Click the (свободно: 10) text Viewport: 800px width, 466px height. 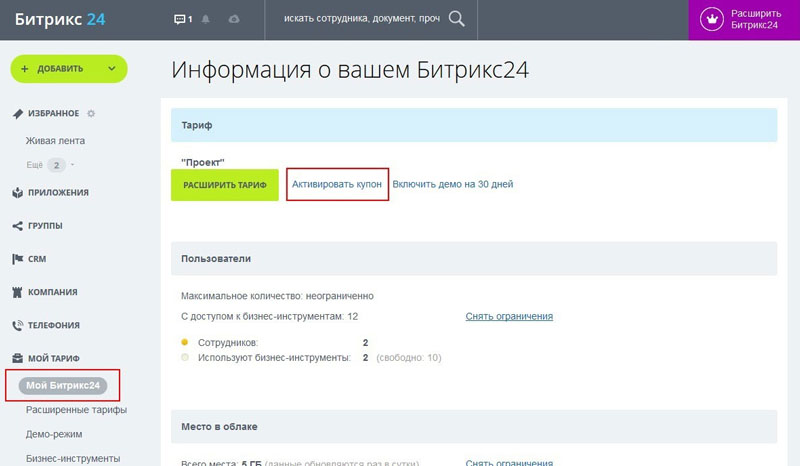[x=409, y=358]
